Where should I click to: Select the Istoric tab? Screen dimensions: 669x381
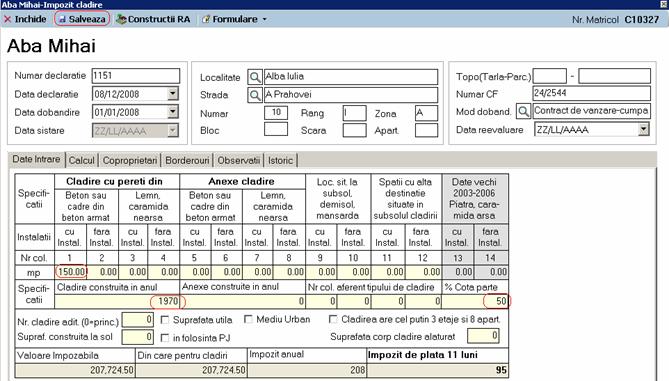pos(280,160)
